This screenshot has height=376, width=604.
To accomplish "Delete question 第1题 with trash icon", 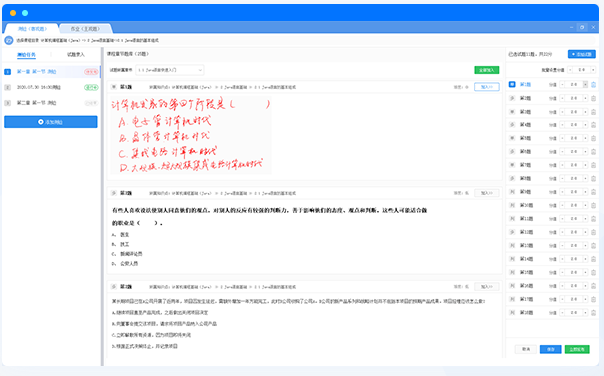I will click(x=594, y=85).
